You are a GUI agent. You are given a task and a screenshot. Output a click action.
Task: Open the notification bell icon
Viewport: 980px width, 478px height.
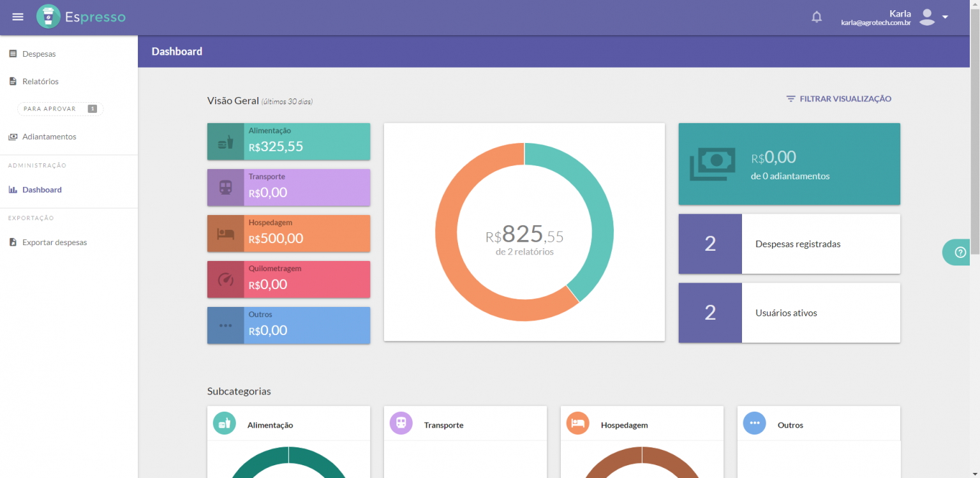tap(817, 16)
